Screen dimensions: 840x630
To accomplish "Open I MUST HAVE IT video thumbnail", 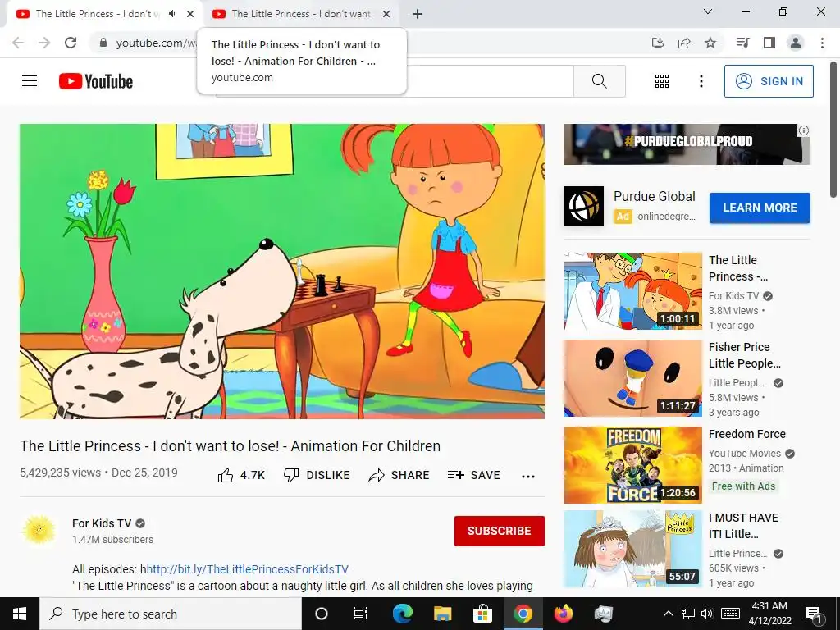I will click(x=632, y=549).
